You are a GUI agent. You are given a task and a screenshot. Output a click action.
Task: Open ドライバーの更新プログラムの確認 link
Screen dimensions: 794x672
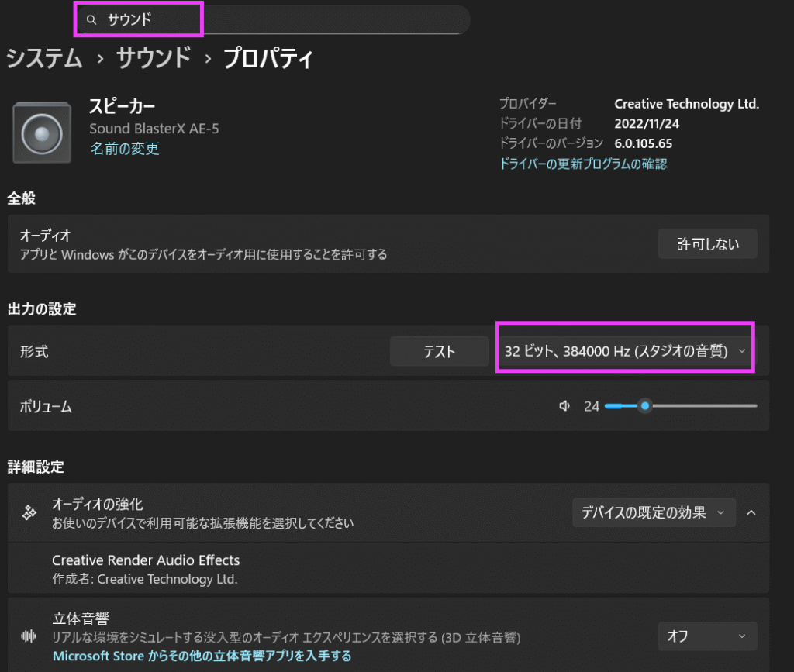(x=583, y=164)
